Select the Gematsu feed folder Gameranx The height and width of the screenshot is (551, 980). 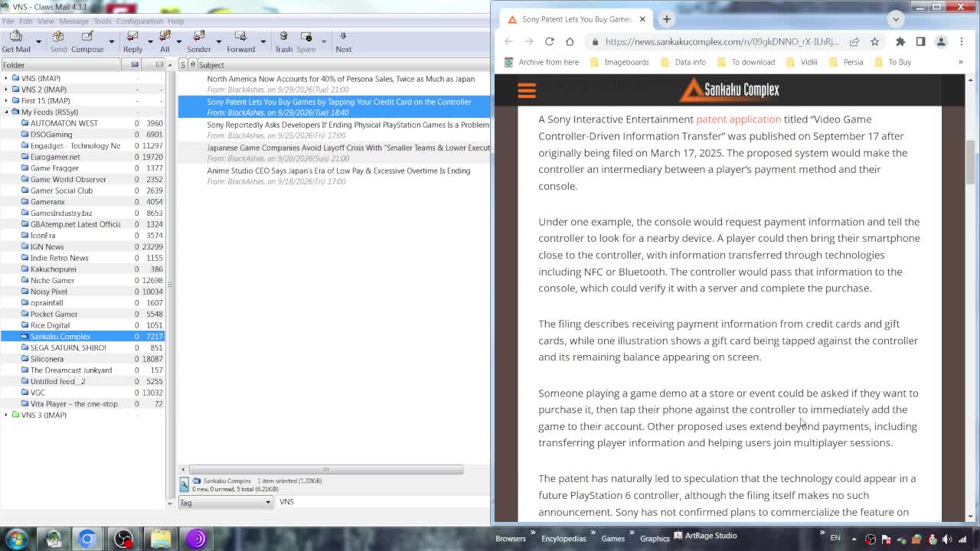pos(47,202)
